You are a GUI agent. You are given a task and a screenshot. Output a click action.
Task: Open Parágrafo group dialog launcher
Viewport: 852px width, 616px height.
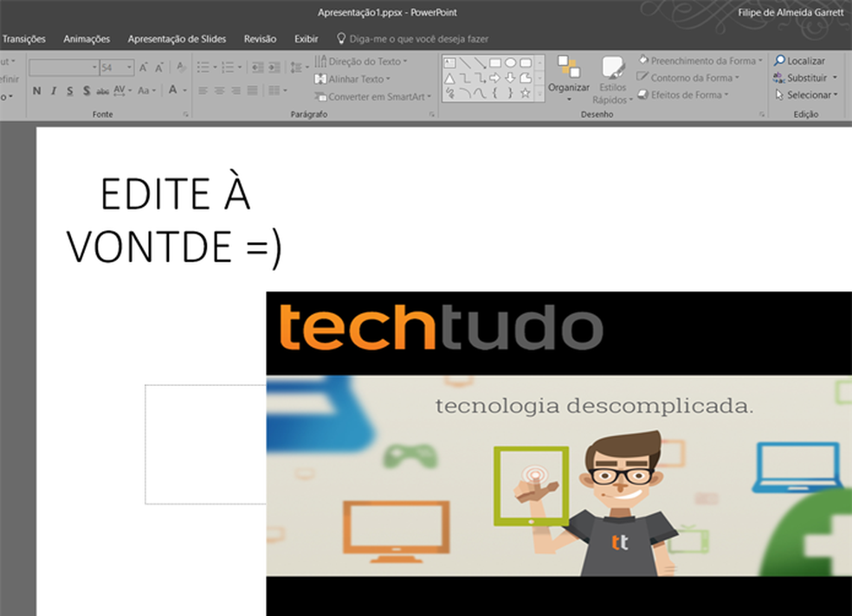(432, 114)
